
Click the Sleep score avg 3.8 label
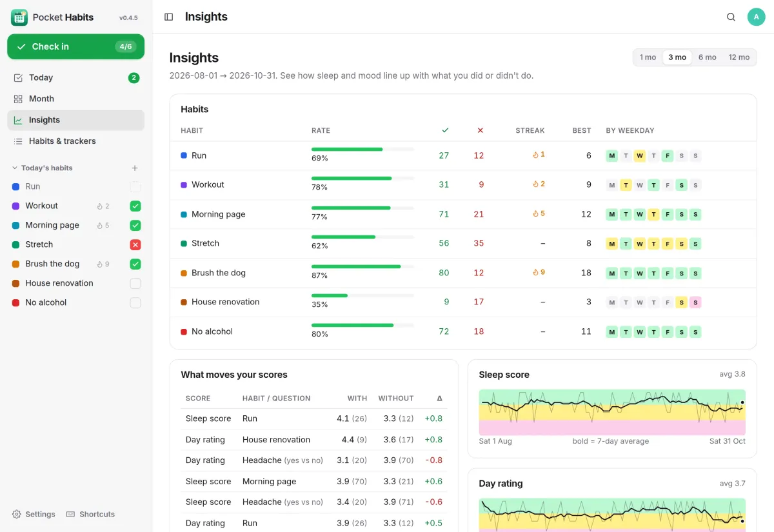[732, 374]
